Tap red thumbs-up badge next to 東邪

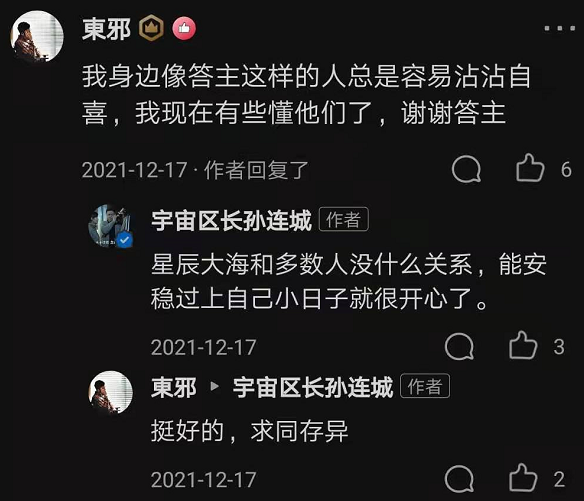184,28
